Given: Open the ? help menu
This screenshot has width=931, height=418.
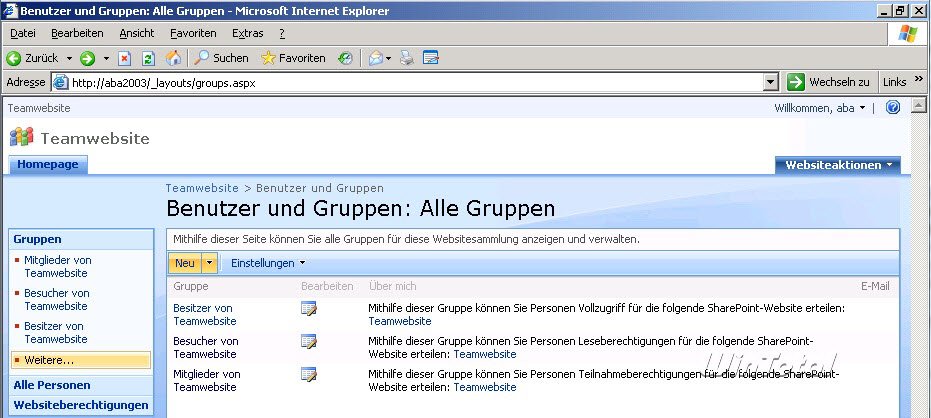Looking at the screenshot, I should click(x=282, y=33).
